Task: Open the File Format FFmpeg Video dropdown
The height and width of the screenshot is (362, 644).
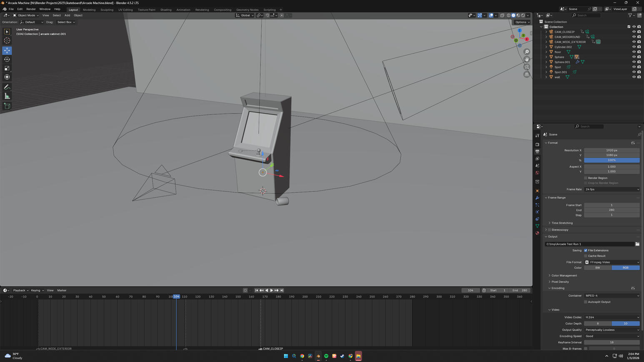Action: pyautogui.click(x=612, y=262)
